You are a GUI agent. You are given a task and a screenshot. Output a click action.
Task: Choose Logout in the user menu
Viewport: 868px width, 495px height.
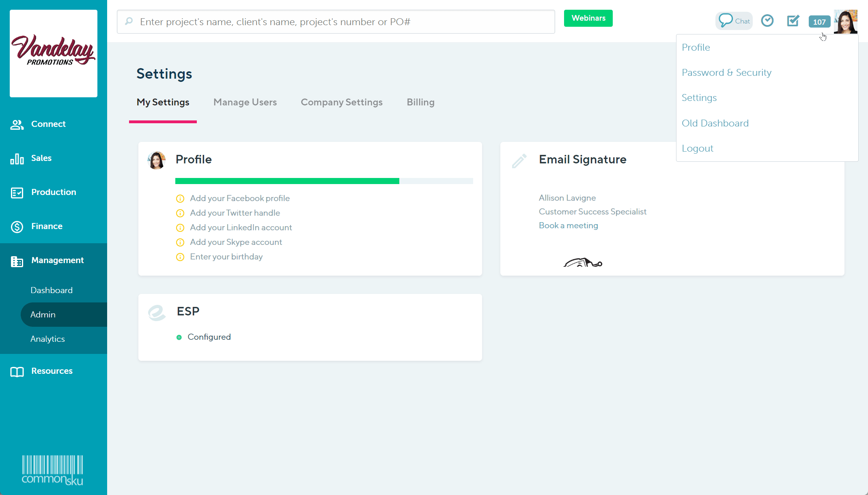(x=697, y=148)
